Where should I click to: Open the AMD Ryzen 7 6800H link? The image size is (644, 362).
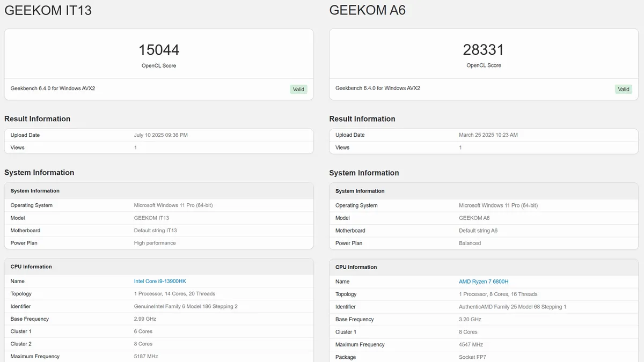484,282
